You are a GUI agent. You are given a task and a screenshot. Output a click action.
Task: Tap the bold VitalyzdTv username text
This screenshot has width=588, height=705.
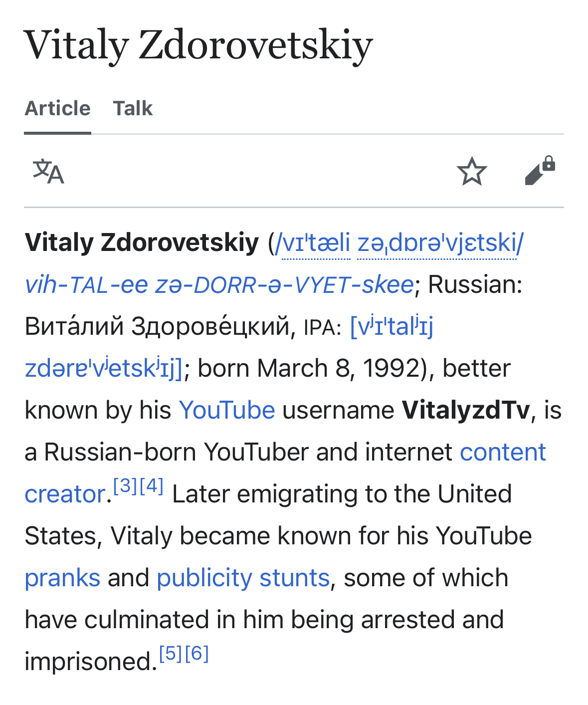click(466, 410)
